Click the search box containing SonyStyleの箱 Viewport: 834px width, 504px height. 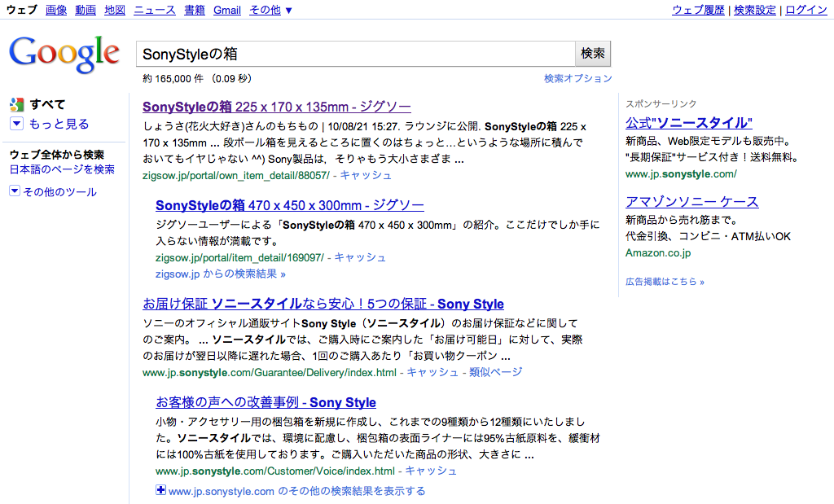pyautogui.click(x=355, y=54)
